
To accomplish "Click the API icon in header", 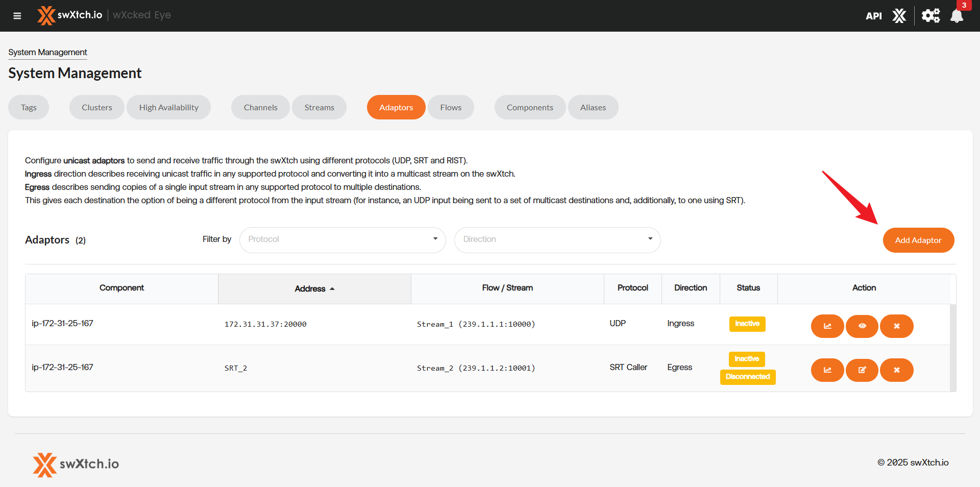I will (873, 16).
